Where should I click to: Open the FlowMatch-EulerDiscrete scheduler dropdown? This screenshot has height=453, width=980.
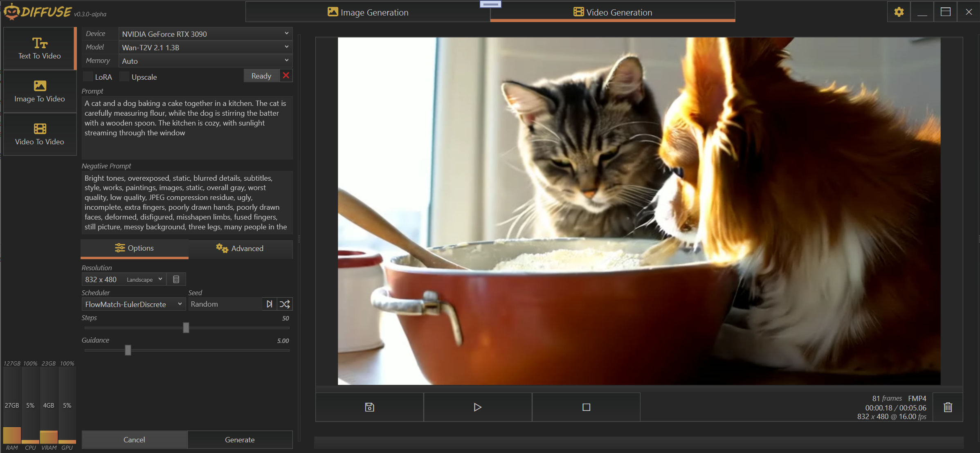pos(133,304)
